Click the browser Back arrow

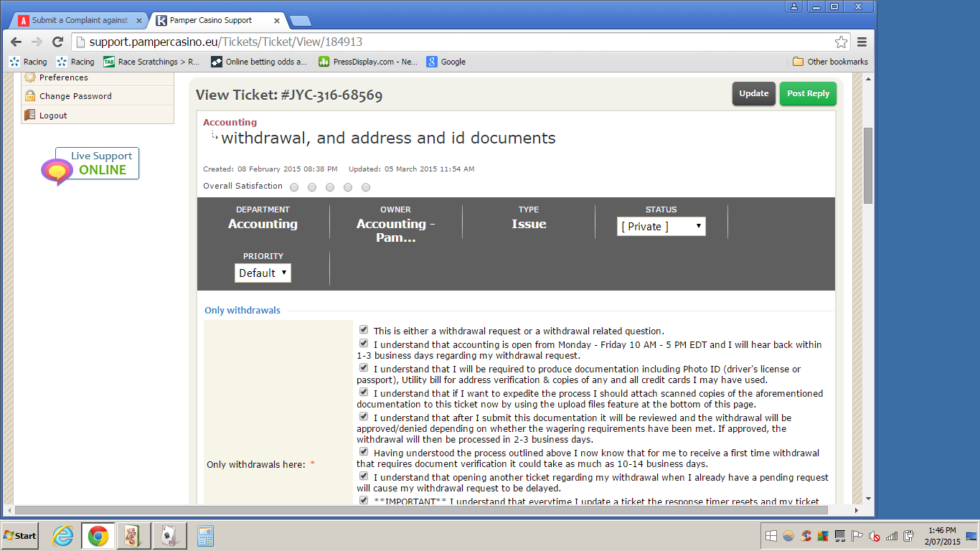pyautogui.click(x=16, y=42)
